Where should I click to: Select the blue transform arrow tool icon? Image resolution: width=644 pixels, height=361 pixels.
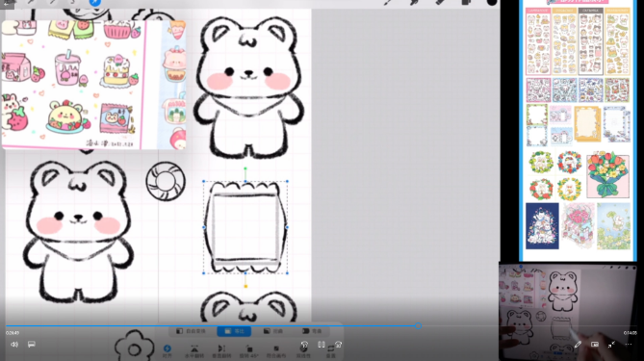[x=95, y=2]
